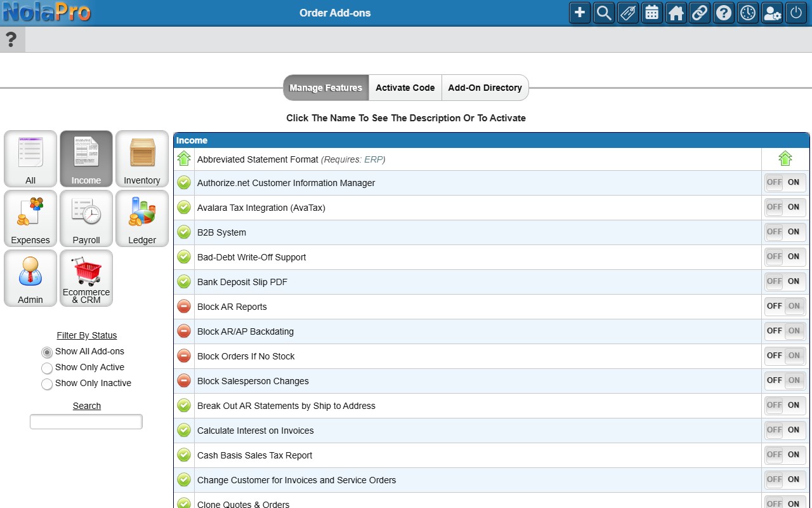Select the Inventory category tile

coord(142,159)
